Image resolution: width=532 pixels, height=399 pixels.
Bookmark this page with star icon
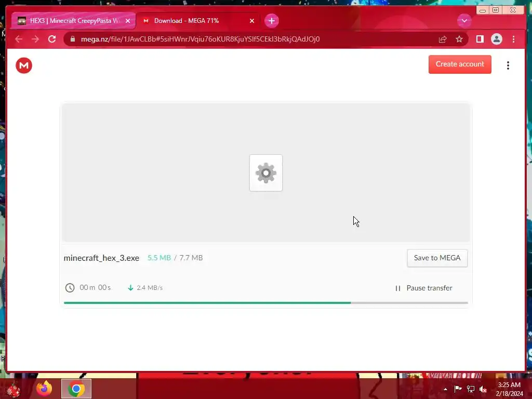coord(459,39)
